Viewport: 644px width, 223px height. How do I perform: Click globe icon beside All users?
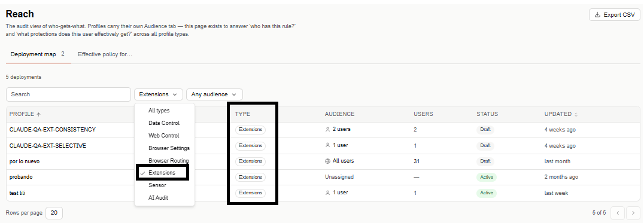(328, 161)
